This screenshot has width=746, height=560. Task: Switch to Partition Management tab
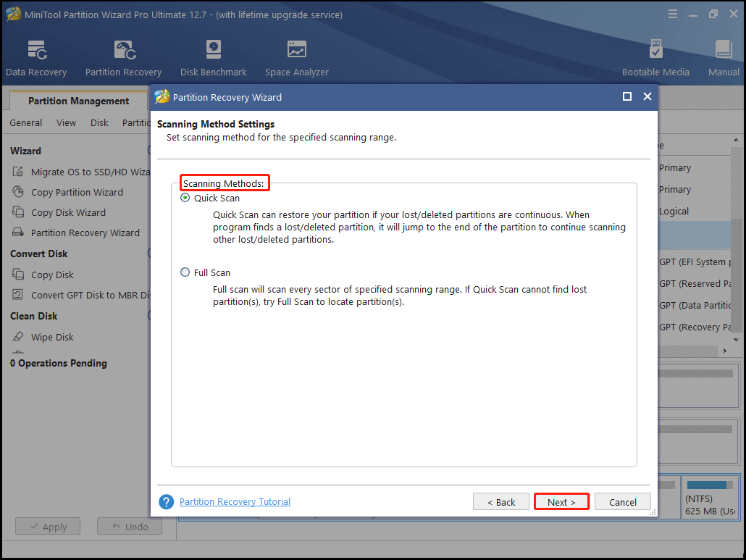[x=78, y=101]
